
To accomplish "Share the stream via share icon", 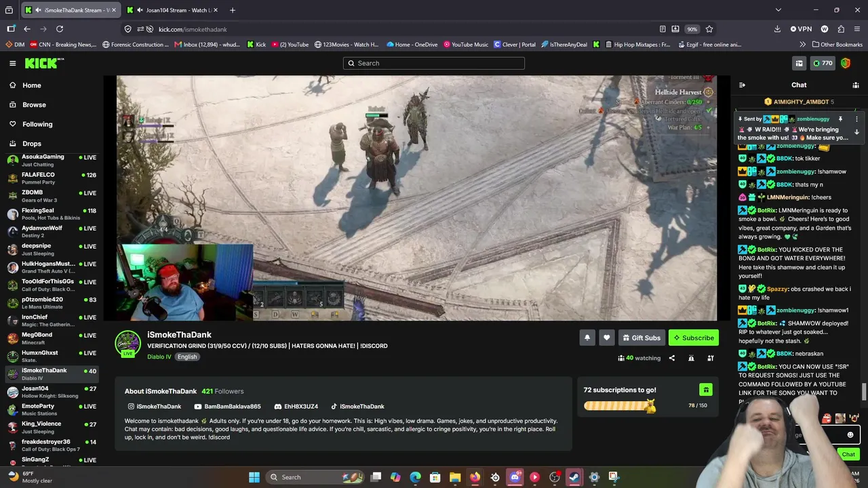I will (x=672, y=358).
